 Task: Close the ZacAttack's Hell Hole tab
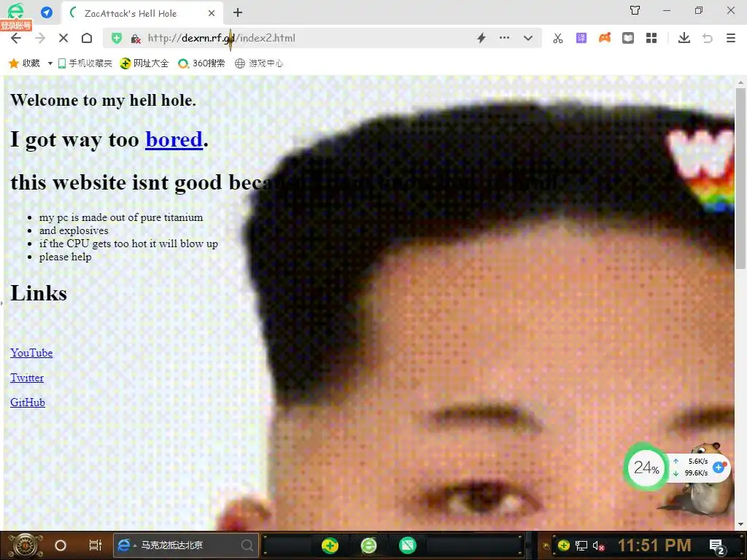tap(212, 13)
